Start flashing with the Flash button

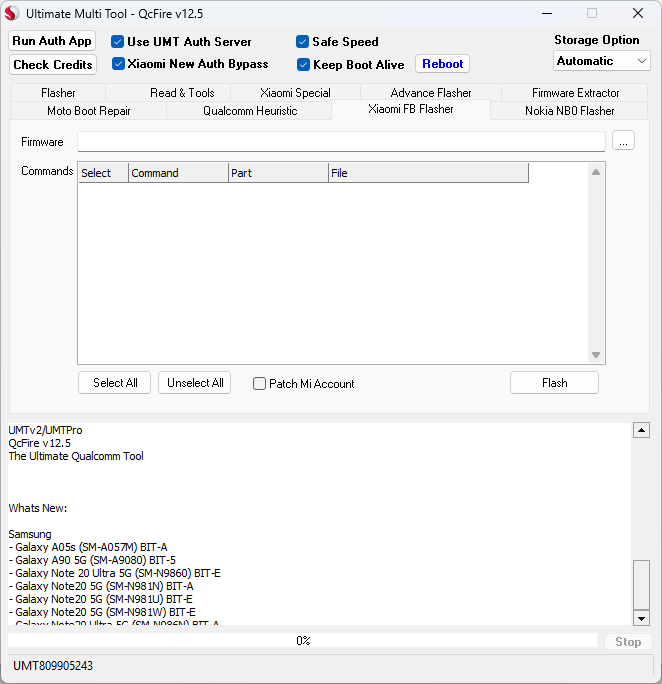pos(554,383)
